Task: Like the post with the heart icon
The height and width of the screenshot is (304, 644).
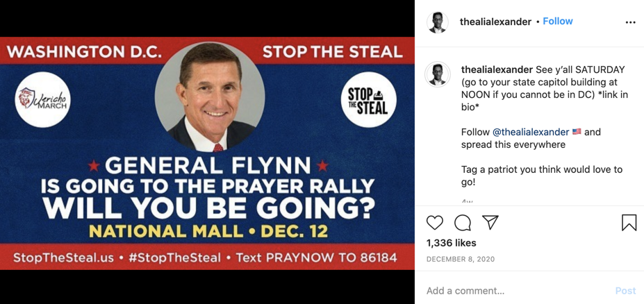Action: 435,223
